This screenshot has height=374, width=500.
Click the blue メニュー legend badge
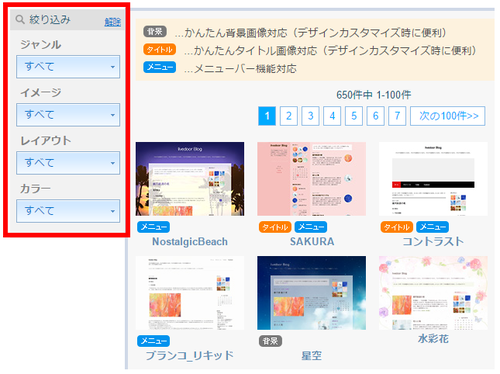coord(160,67)
